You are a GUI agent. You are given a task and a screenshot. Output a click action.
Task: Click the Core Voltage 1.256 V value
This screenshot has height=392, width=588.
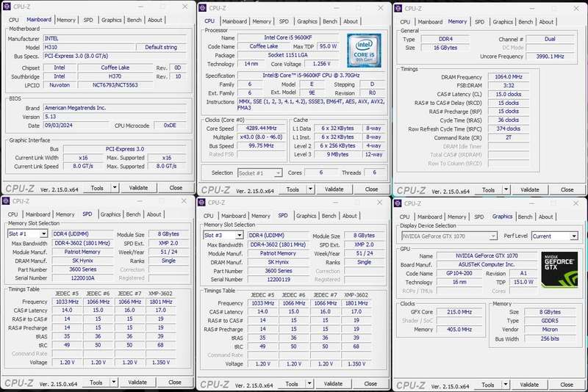coord(321,64)
